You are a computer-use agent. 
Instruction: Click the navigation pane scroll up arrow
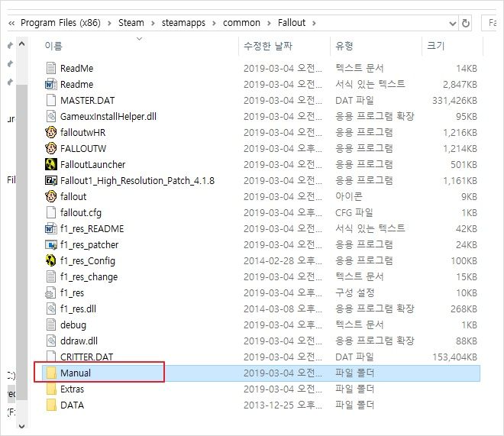tap(21, 44)
